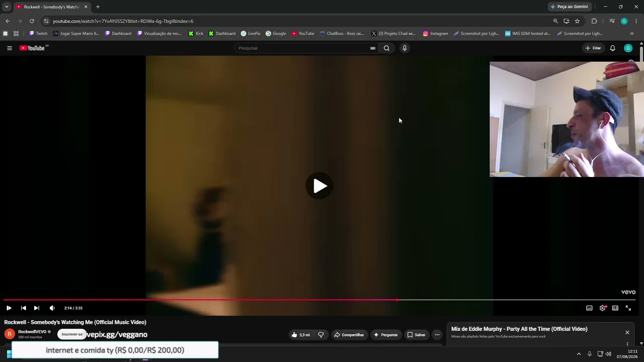This screenshot has height=362, width=644.
Task: Switch to theater mode
Action: (615, 308)
